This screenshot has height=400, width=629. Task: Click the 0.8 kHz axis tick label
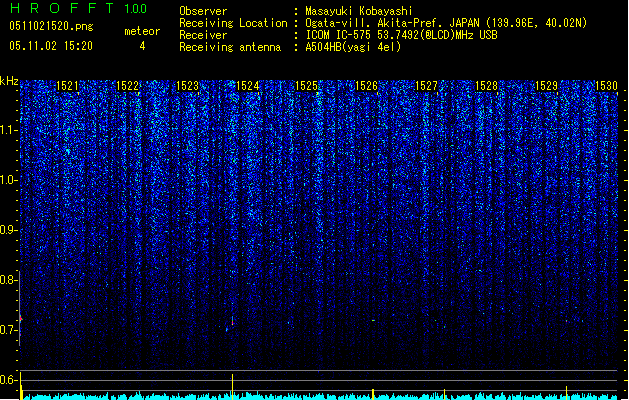pos(8,280)
